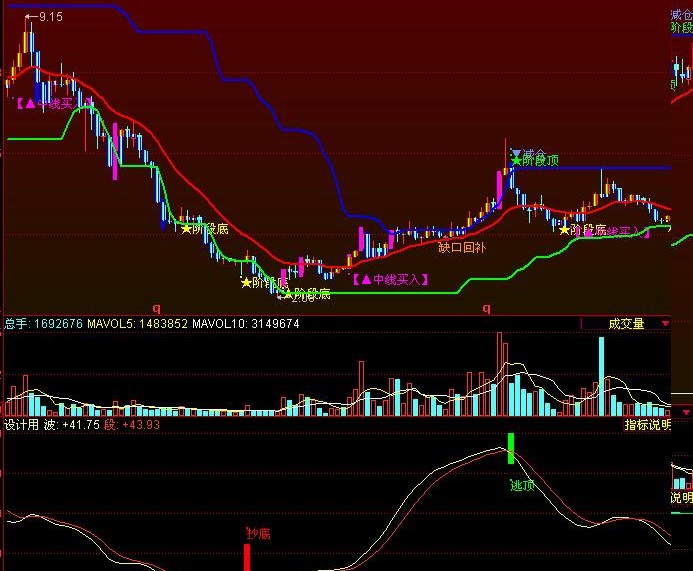Open the 指标说明 button
Viewport: 693px width, 571px height.
647,425
